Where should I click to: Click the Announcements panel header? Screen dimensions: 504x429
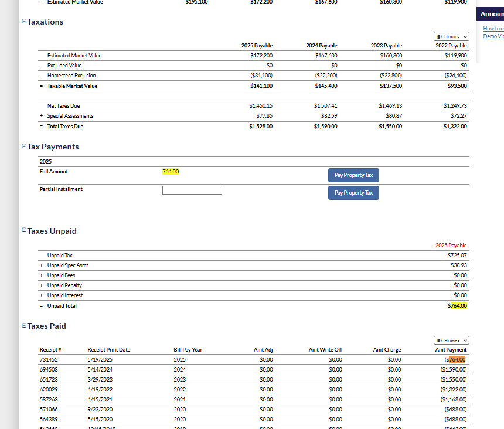(491, 14)
